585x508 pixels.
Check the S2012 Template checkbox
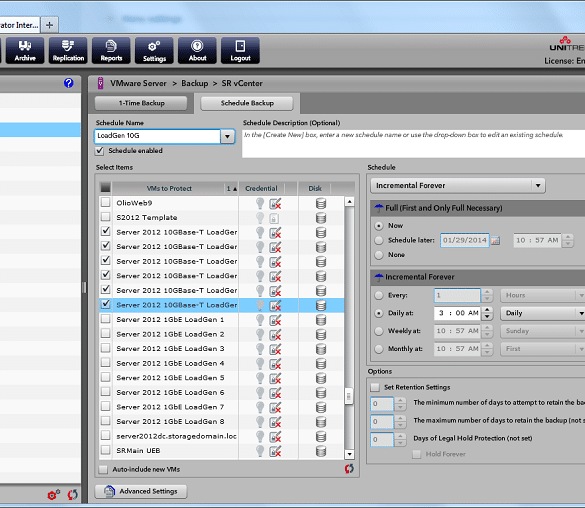[106, 217]
